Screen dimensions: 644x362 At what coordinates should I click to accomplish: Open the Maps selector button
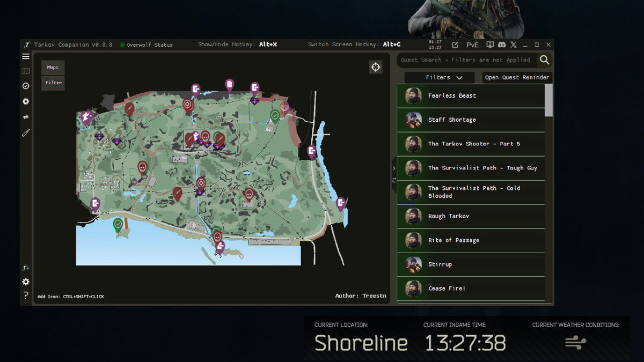coord(53,68)
